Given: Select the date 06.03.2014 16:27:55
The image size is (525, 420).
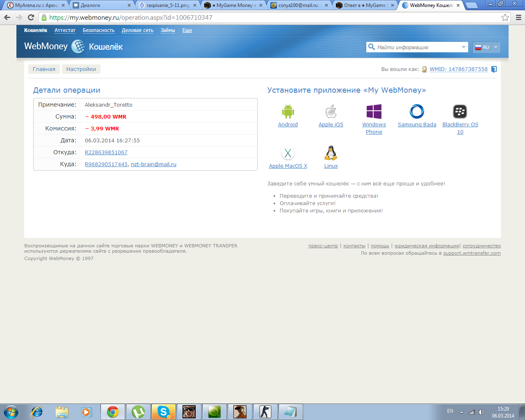Looking at the screenshot, I should click(x=112, y=140).
